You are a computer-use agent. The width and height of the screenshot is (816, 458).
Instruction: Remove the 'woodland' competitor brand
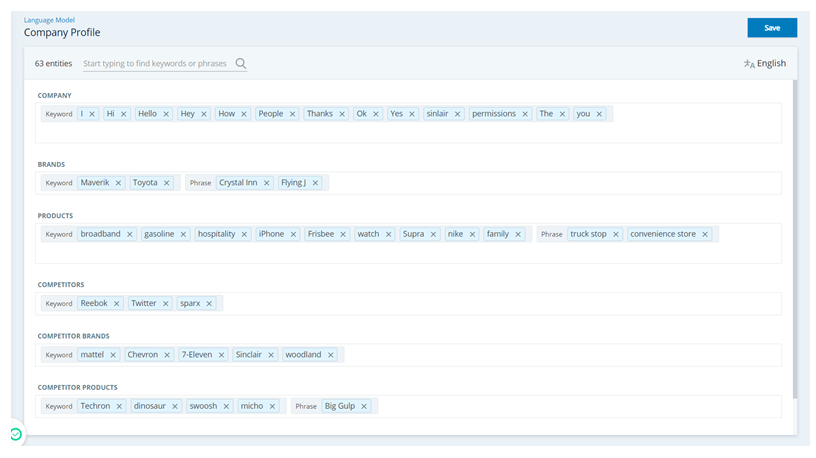330,355
